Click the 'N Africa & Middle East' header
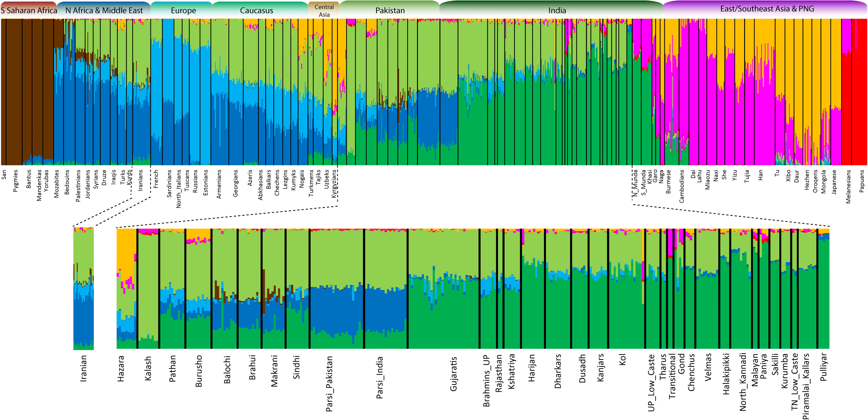Screen dimensions: 868x420 104,10
